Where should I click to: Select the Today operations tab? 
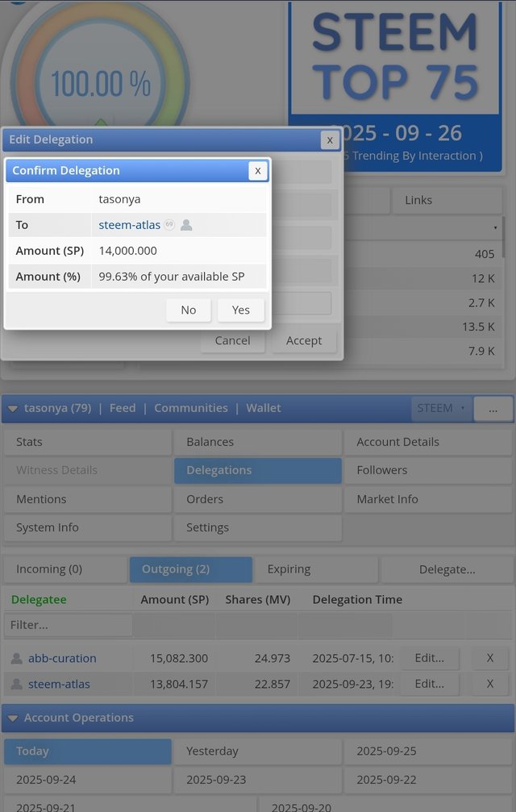click(x=87, y=752)
